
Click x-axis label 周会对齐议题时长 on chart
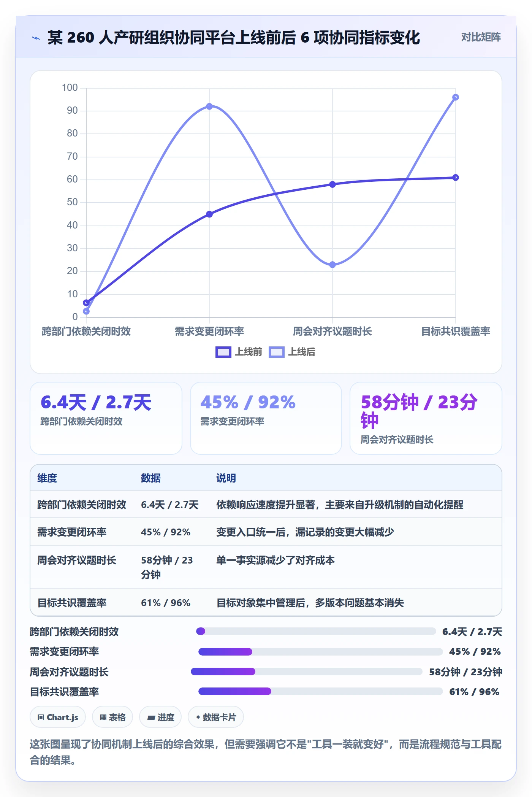click(x=332, y=332)
